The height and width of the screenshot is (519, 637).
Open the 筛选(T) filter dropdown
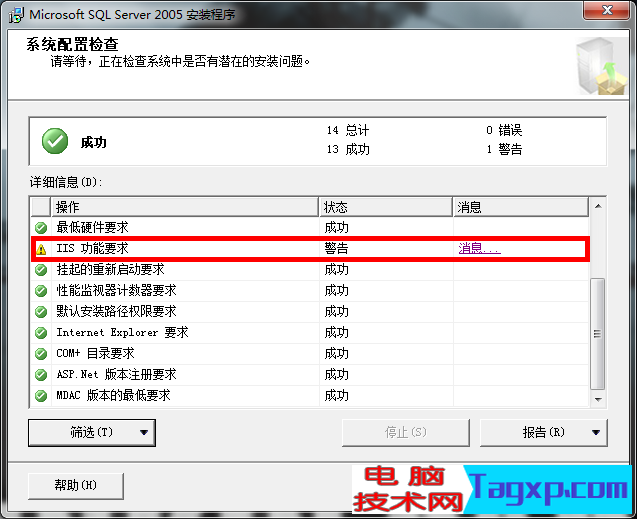point(92,433)
